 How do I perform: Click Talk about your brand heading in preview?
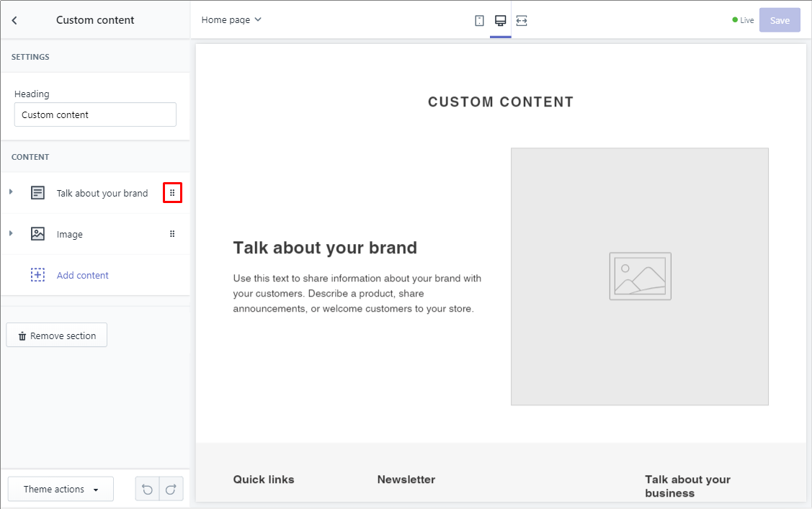point(325,248)
